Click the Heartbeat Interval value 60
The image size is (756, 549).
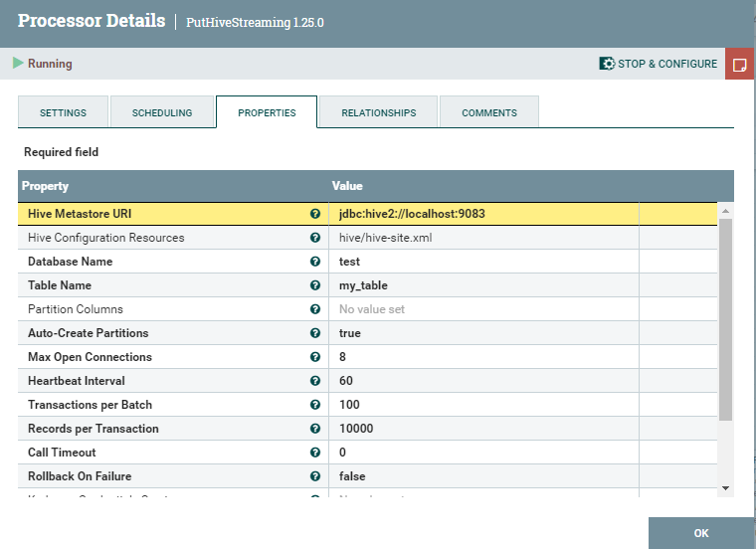(x=346, y=381)
